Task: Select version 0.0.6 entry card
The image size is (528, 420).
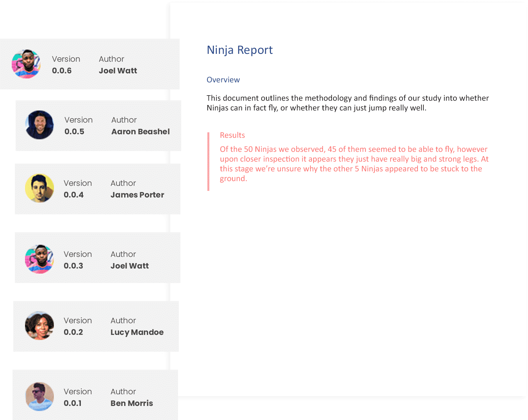Action: coord(90,64)
